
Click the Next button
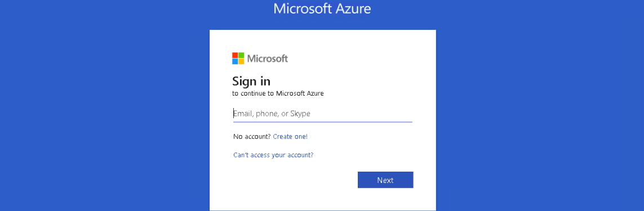click(x=385, y=180)
